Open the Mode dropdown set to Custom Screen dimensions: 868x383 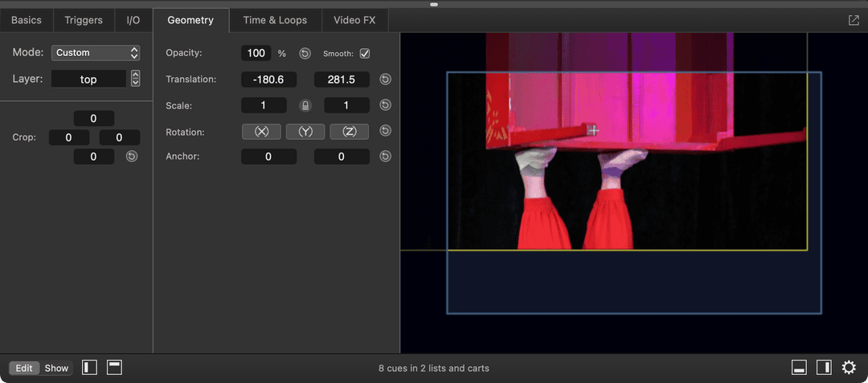click(x=96, y=53)
